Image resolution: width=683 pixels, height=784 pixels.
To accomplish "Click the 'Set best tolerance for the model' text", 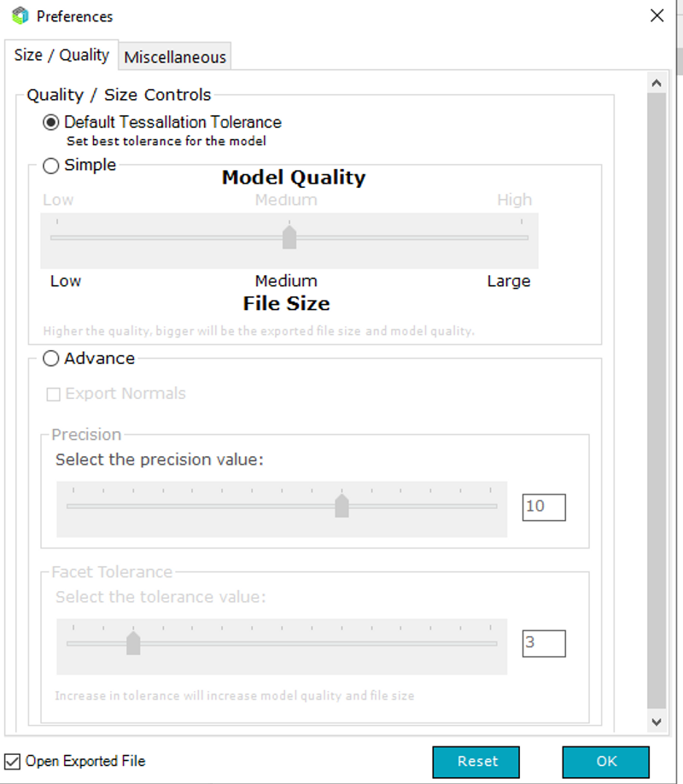I will point(166,141).
